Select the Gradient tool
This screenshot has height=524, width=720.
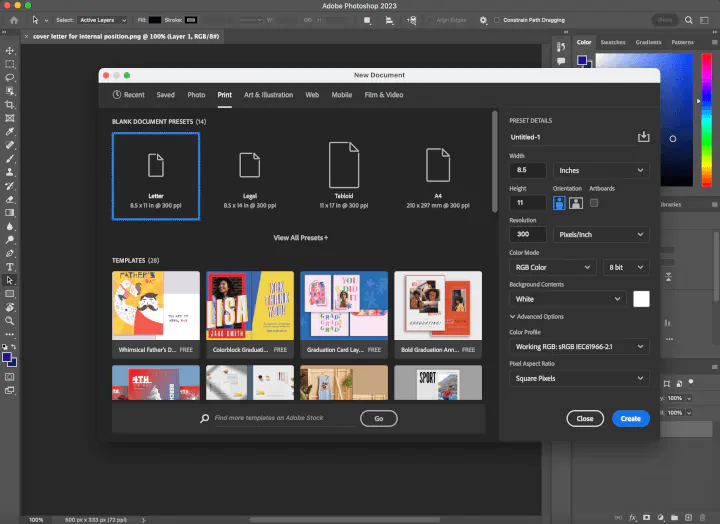point(10,213)
